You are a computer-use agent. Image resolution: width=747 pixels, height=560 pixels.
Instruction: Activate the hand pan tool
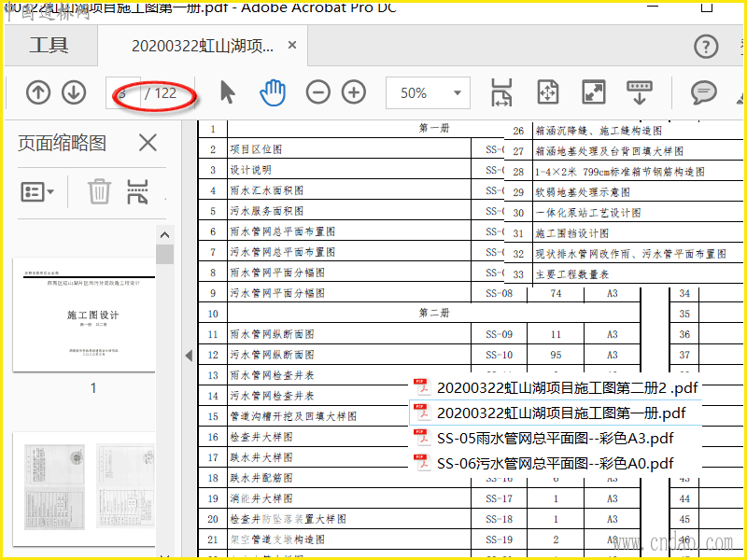pyautogui.click(x=273, y=92)
